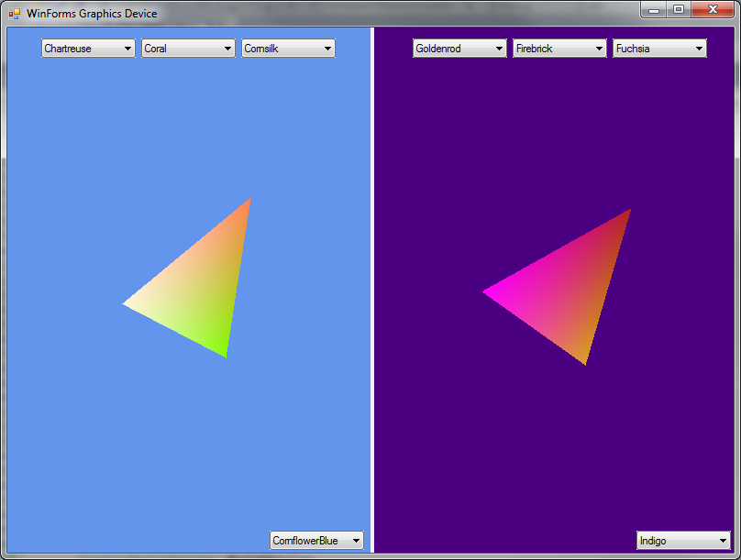The height and width of the screenshot is (560, 741).
Task: Open the Coral color dropdown
Action: (x=188, y=49)
